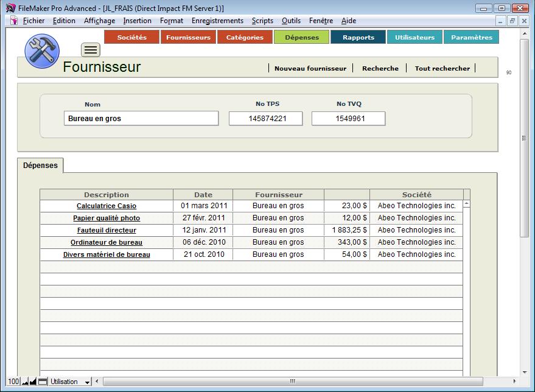This screenshot has width=535, height=392.
Task: Open the Calculatrice Casio expense link
Action: tap(107, 206)
